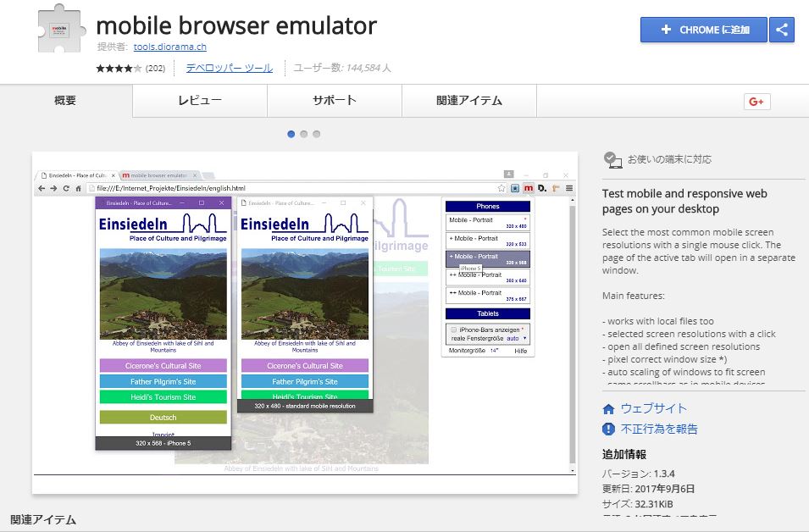Open the tools.diorama.ch provider link
The width and height of the screenshot is (809, 532).
(169, 47)
